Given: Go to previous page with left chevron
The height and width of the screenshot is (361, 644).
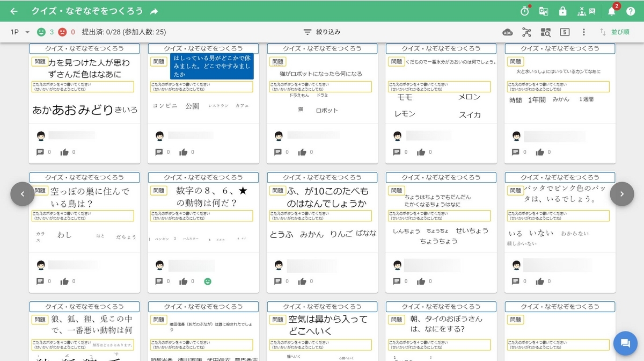Looking at the screenshot, I should [23, 194].
